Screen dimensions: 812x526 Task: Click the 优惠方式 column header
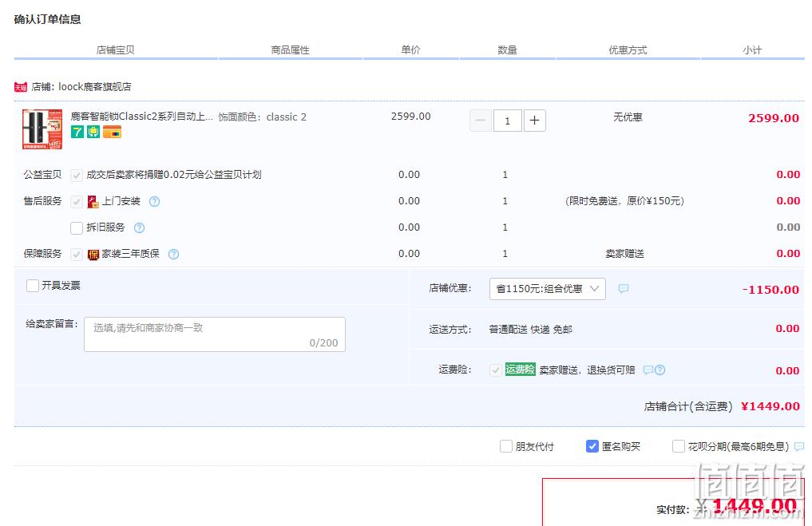point(628,50)
